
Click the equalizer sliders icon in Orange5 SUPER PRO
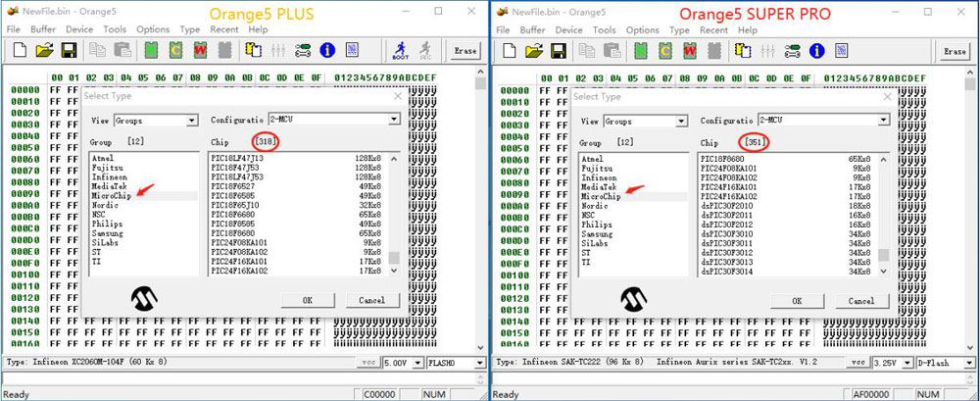[x=767, y=50]
